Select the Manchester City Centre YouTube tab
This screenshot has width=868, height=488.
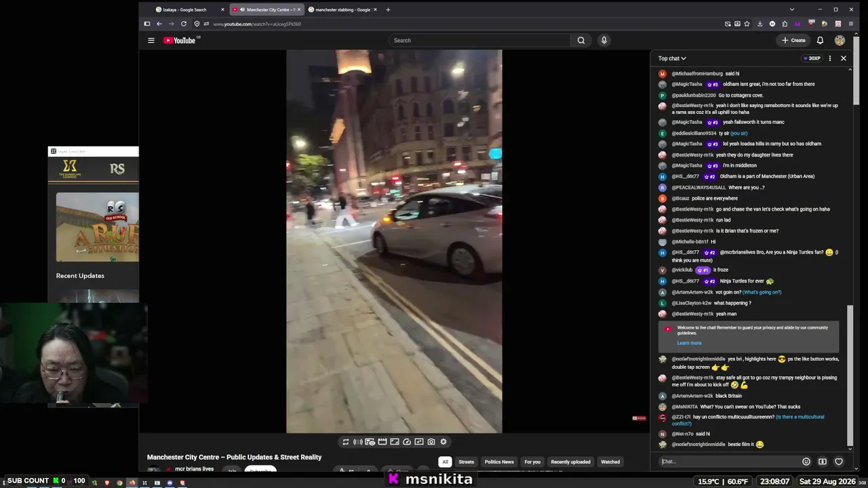click(267, 9)
